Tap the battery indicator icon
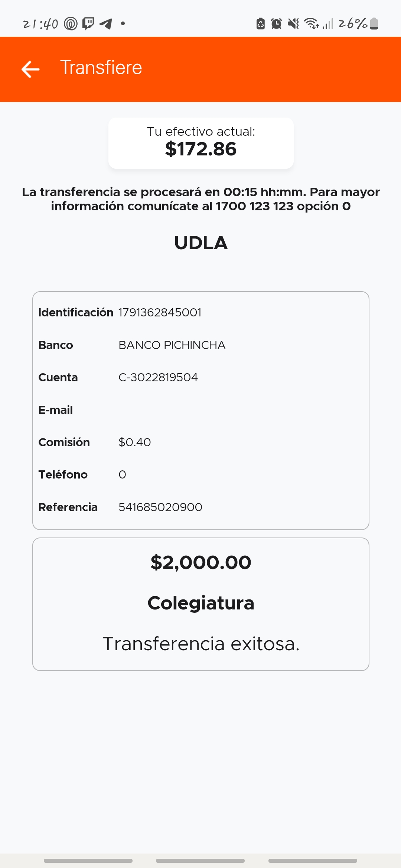The width and height of the screenshot is (401, 868). 374,24
